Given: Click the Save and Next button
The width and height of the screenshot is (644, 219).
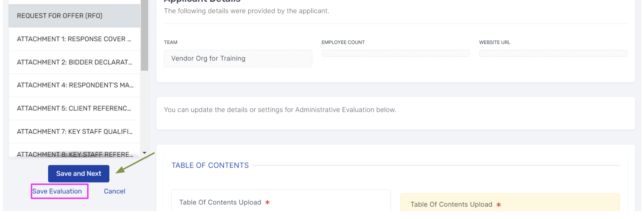Looking at the screenshot, I should point(79,174).
